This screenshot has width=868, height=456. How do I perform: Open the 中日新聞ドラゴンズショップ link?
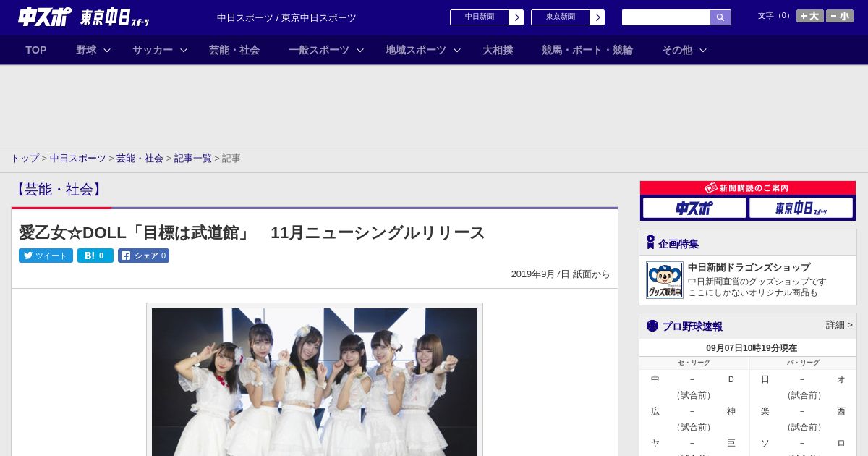749,267
